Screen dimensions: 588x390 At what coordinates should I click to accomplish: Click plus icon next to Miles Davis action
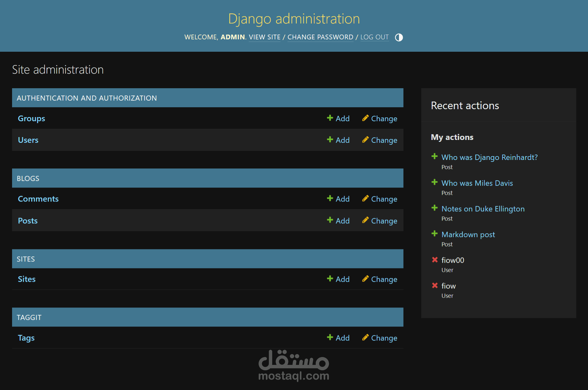pyautogui.click(x=435, y=182)
